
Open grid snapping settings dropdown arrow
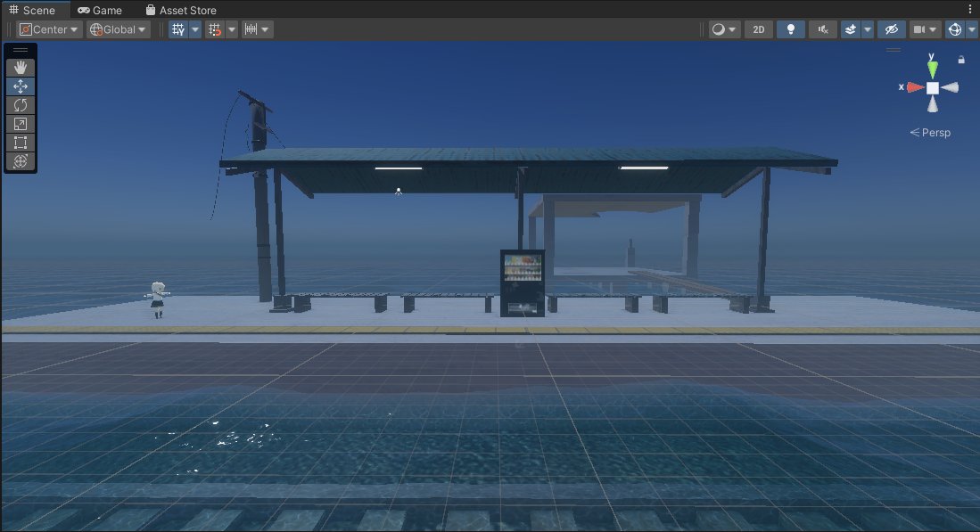(232, 29)
